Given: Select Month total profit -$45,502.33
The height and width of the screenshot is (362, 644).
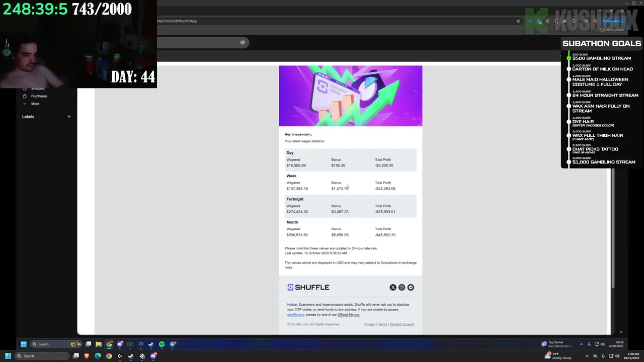Looking at the screenshot, I should pyautogui.click(x=385, y=235).
